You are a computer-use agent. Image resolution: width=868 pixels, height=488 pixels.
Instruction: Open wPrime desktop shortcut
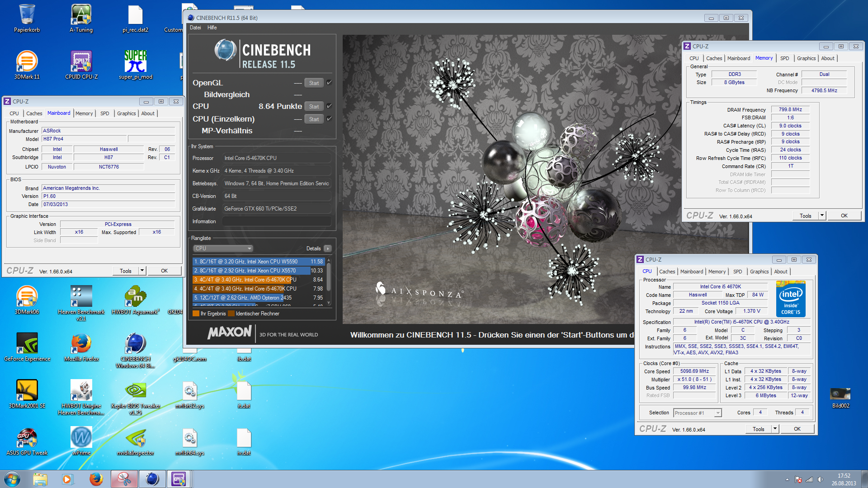[x=81, y=441]
